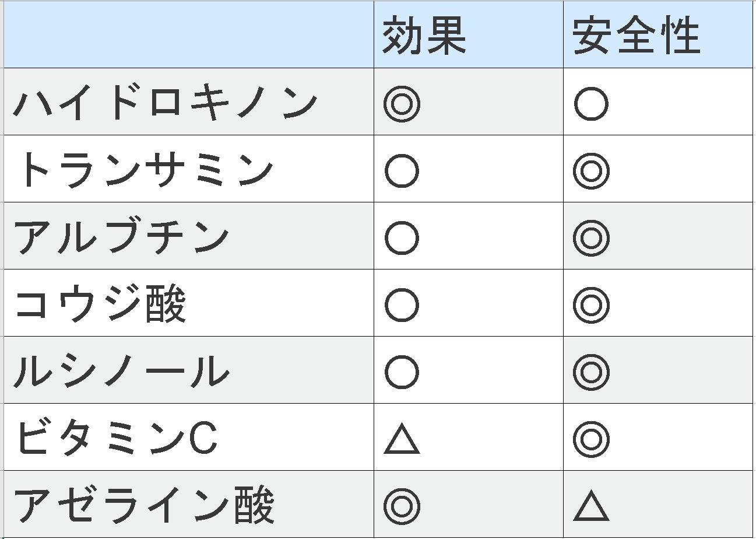
Task: Select the double circle in ビタミンC's 安全性 cell
Action: (591, 439)
